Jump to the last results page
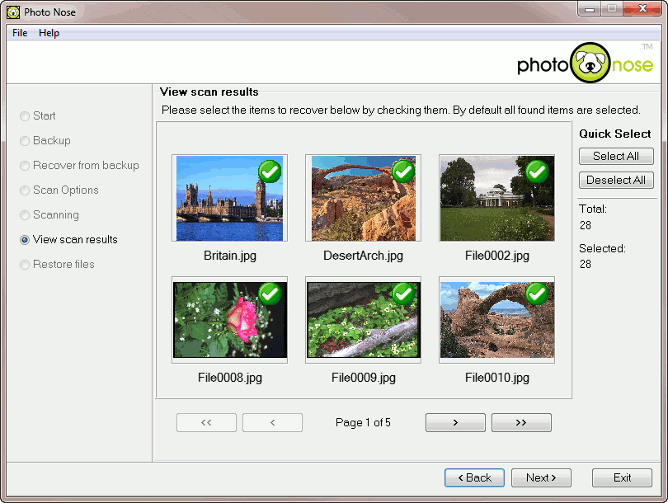The width and height of the screenshot is (668, 503). coord(521,423)
